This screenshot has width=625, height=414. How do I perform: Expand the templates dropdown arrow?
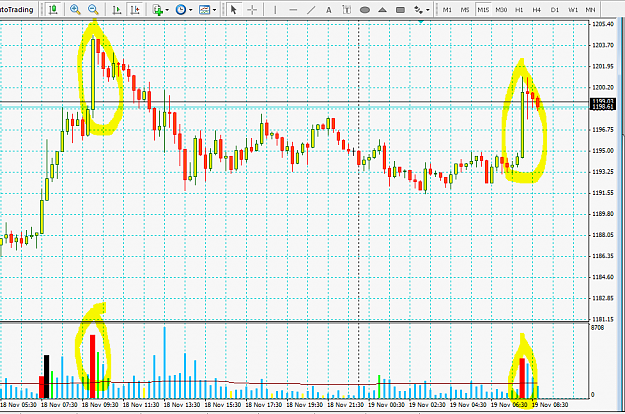[x=214, y=10]
